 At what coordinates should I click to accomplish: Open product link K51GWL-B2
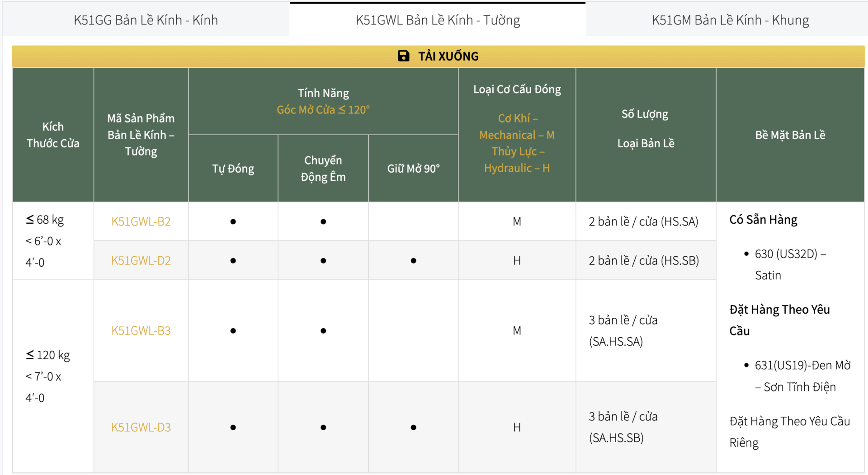(141, 221)
